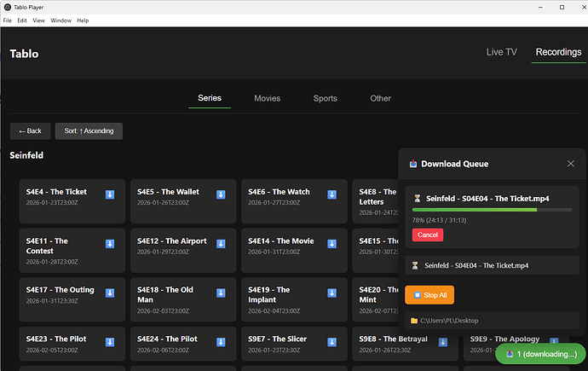Open the S4E11 - The Contest card title

click(47, 246)
